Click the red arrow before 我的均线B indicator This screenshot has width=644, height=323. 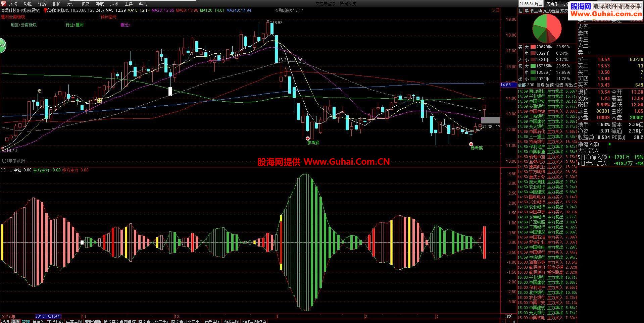tap(45, 10)
